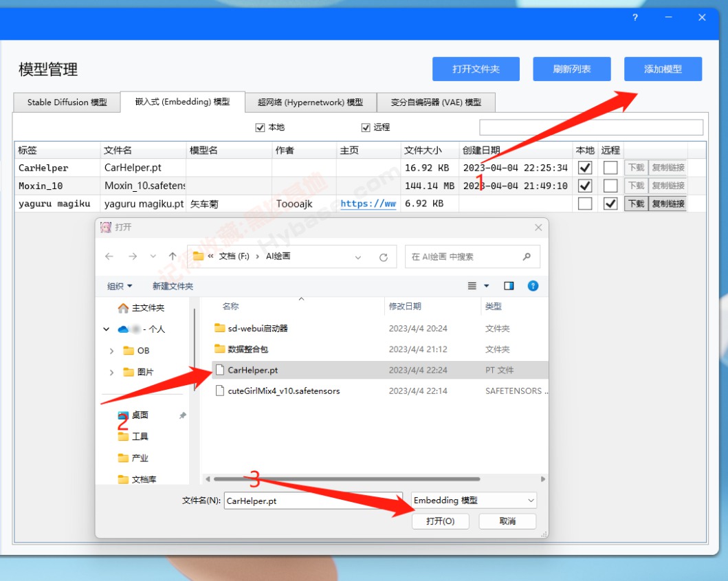Toggle 远程 checkbox for Moxin_10 row
This screenshot has width=728, height=581.
point(610,186)
